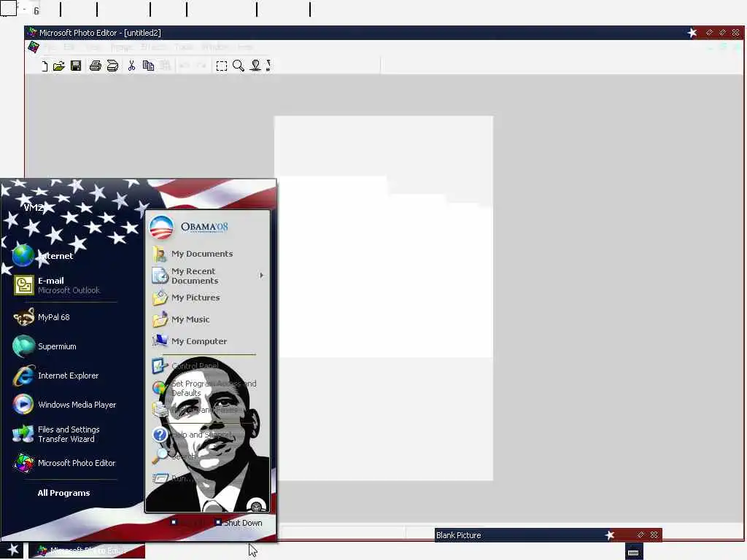Open the Tools menu
This screenshot has height=560, width=747.
tap(183, 47)
